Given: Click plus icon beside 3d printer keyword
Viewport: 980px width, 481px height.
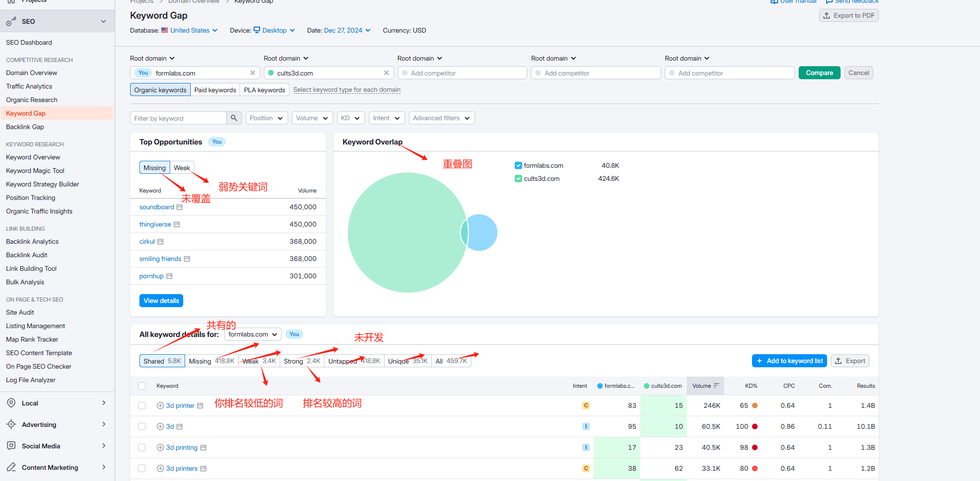Looking at the screenshot, I should (160, 405).
